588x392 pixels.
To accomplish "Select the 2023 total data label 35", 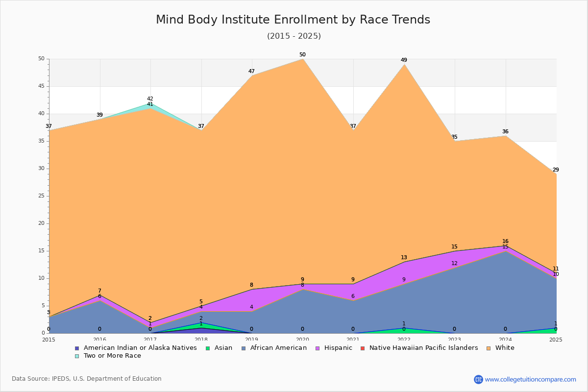I will [x=454, y=137].
